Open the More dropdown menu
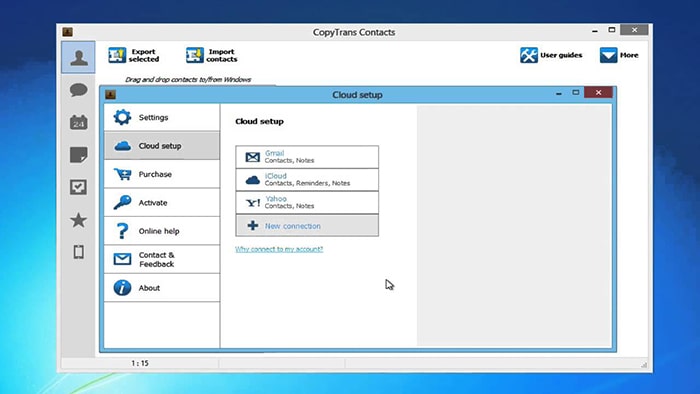Image resolution: width=700 pixels, height=394 pixels. (x=619, y=55)
